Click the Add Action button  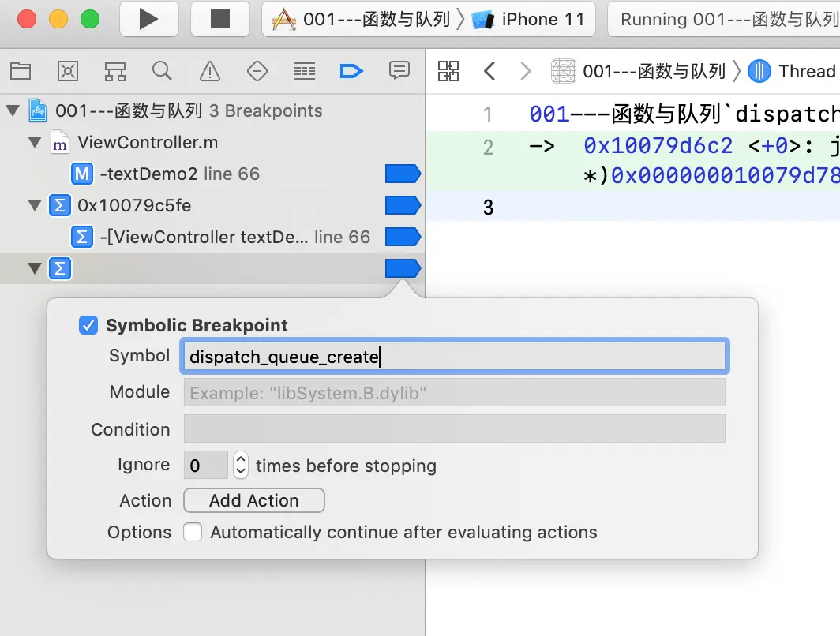254,500
